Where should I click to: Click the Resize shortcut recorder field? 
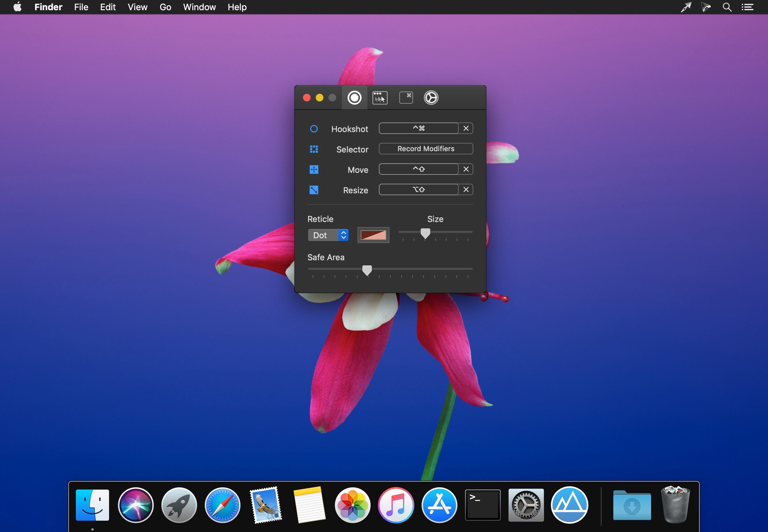[418, 190]
